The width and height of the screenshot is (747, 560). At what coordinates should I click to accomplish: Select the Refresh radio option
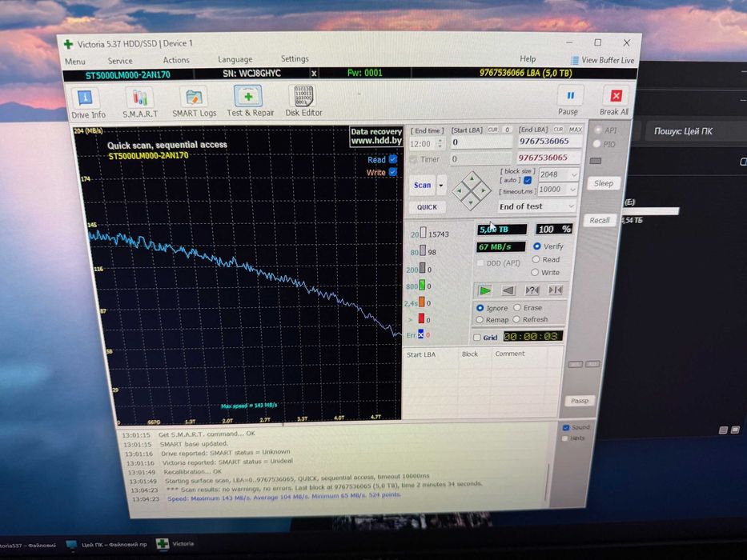click(516, 319)
